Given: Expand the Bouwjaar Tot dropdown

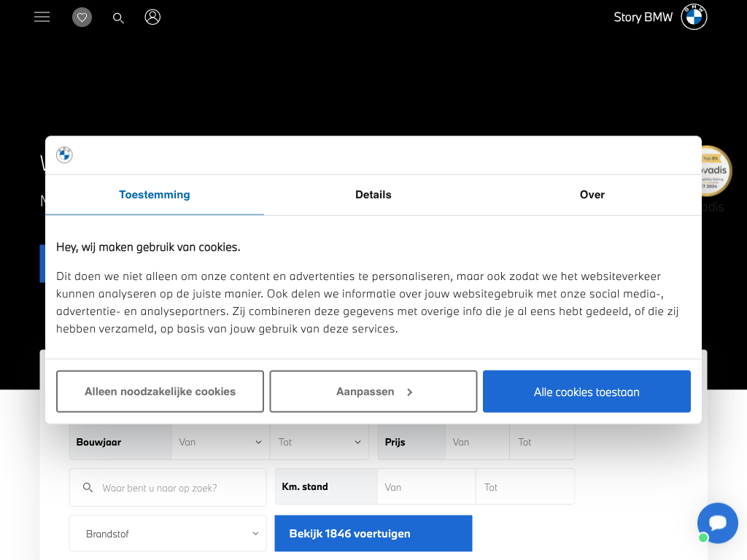Looking at the screenshot, I should tap(320, 442).
